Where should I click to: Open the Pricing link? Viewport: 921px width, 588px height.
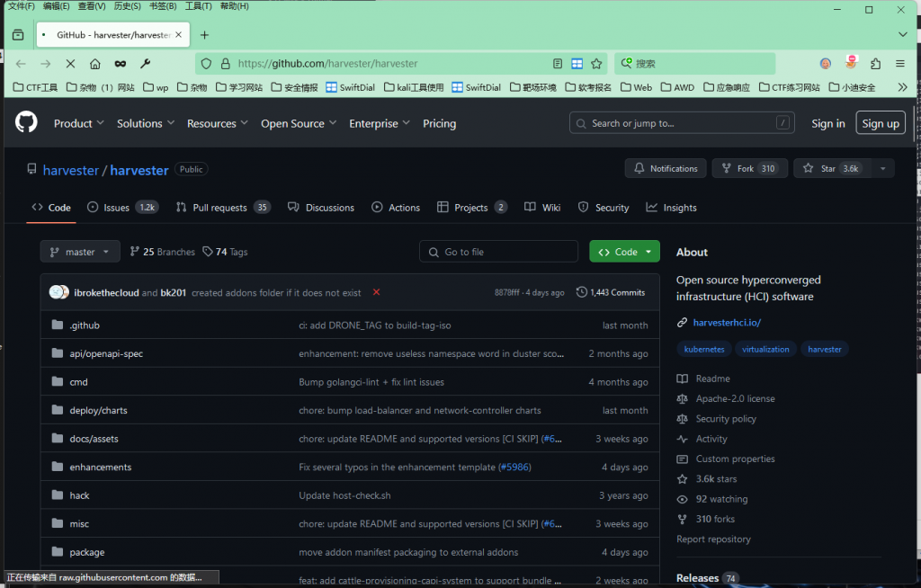[x=439, y=123]
